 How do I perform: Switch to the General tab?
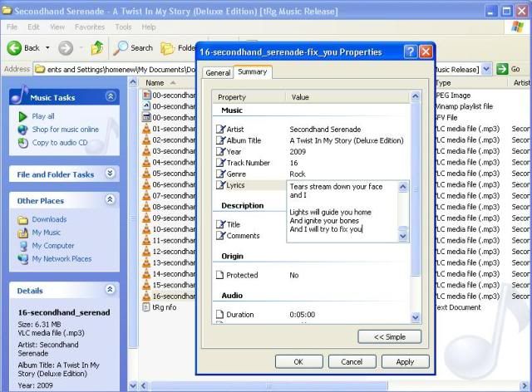click(x=218, y=73)
